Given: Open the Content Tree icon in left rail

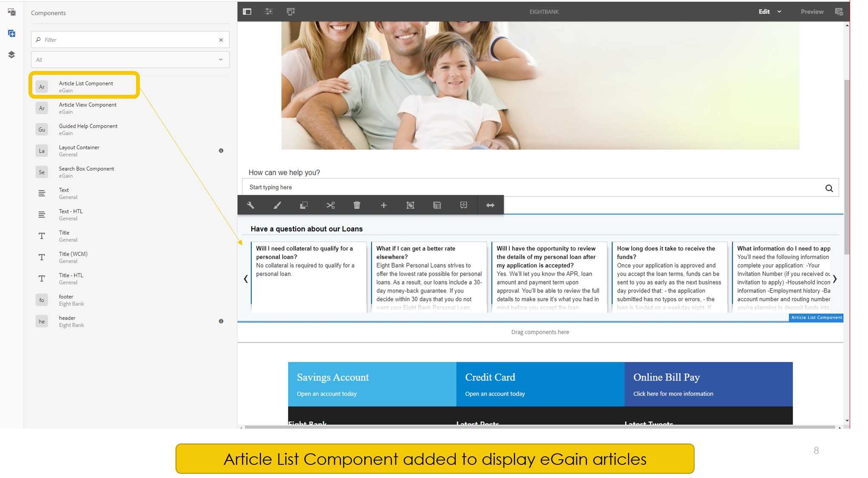Looking at the screenshot, I should pos(11,54).
